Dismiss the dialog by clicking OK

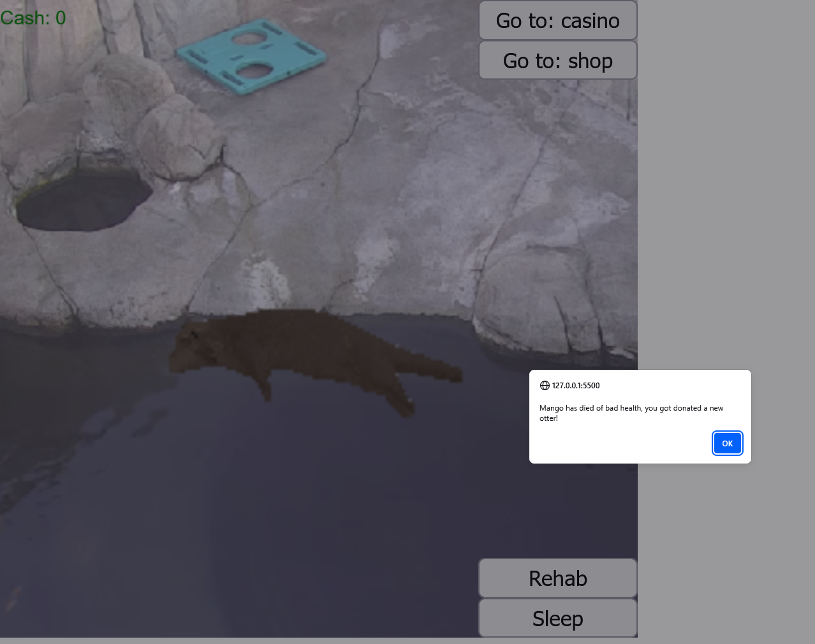click(727, 443)
